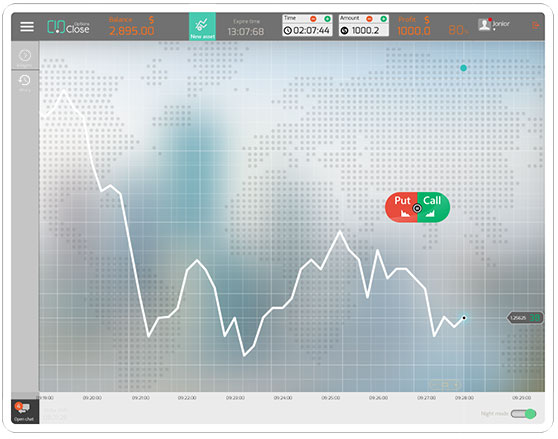Click the Expire time display
558x439 pixels.
[246, 28]
